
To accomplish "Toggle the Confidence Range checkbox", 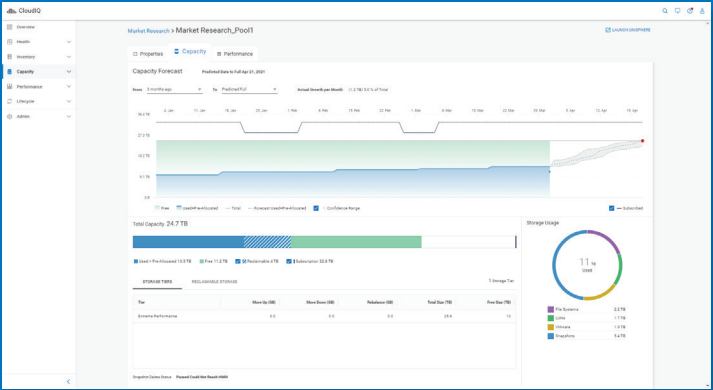I will click(x=316, y=208).
